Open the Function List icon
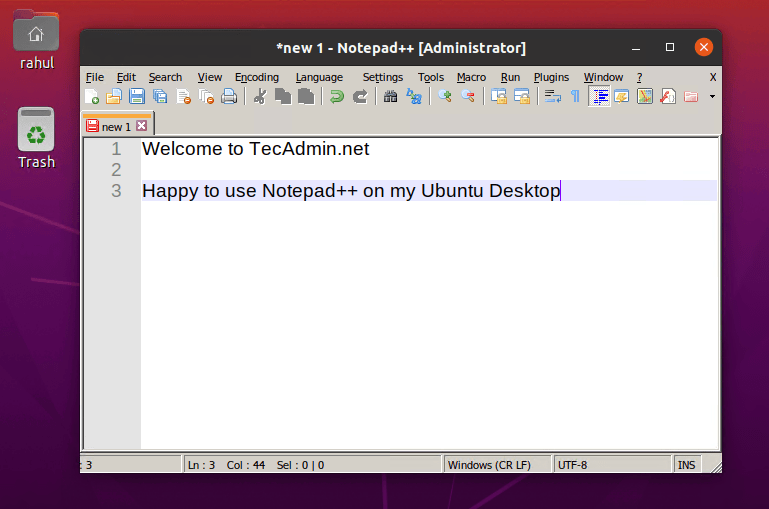The width and height of the screenshot is (769, 509). [x=668, y=97]
